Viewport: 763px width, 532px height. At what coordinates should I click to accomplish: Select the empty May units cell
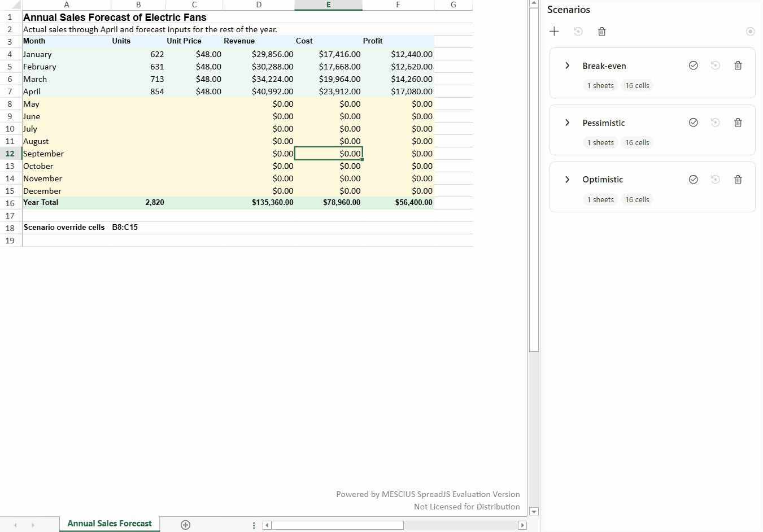[138, 104]
